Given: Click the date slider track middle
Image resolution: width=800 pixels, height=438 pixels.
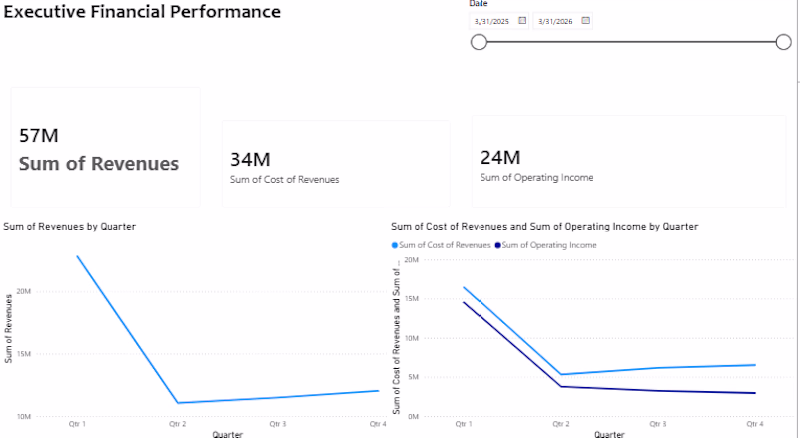Looking at the screenshot, I should point(631,42).
